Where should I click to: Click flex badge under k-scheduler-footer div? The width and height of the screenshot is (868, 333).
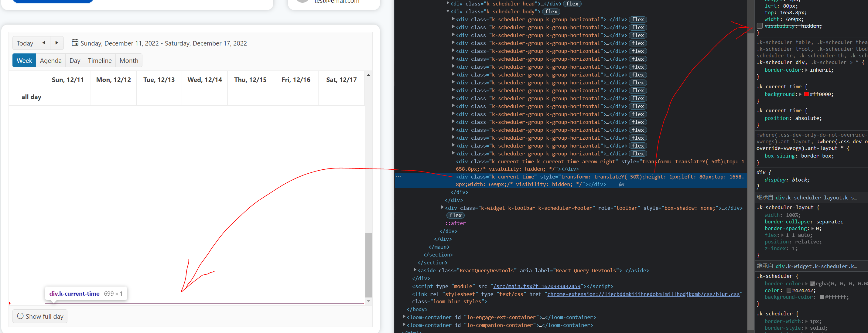tap(455, 215)
